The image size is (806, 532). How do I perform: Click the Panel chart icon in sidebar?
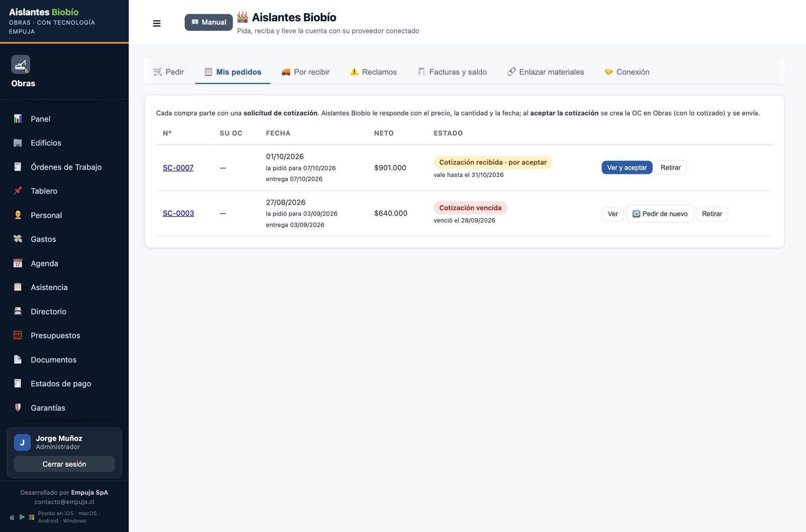coord(18,119)
